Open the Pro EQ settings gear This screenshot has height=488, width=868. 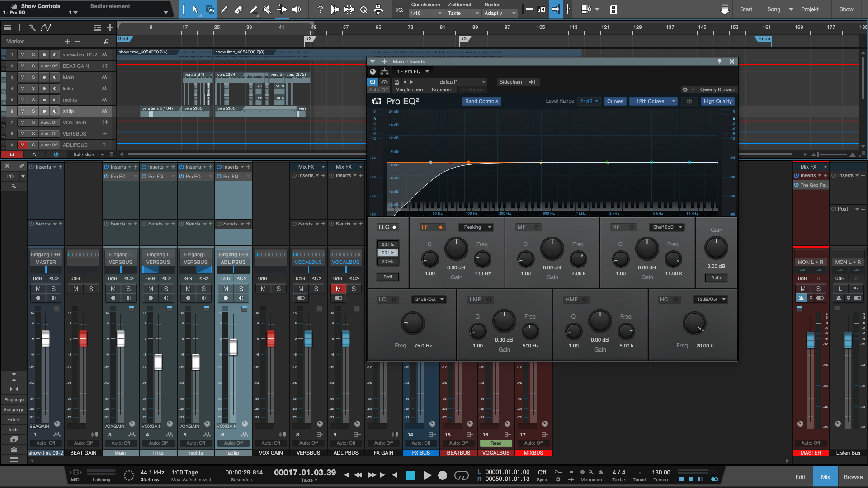pos(685,89)
